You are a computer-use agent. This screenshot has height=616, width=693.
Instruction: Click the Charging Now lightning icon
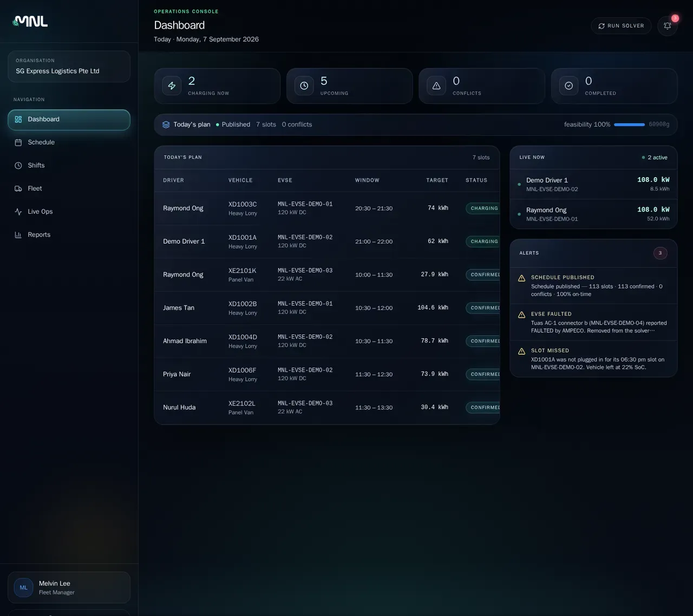click(x=172, y=86)
